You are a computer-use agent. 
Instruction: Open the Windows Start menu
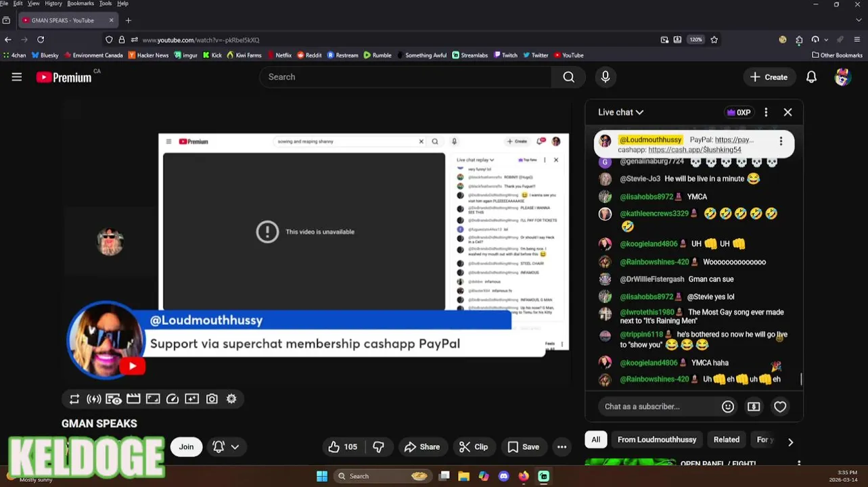[322, 476]
